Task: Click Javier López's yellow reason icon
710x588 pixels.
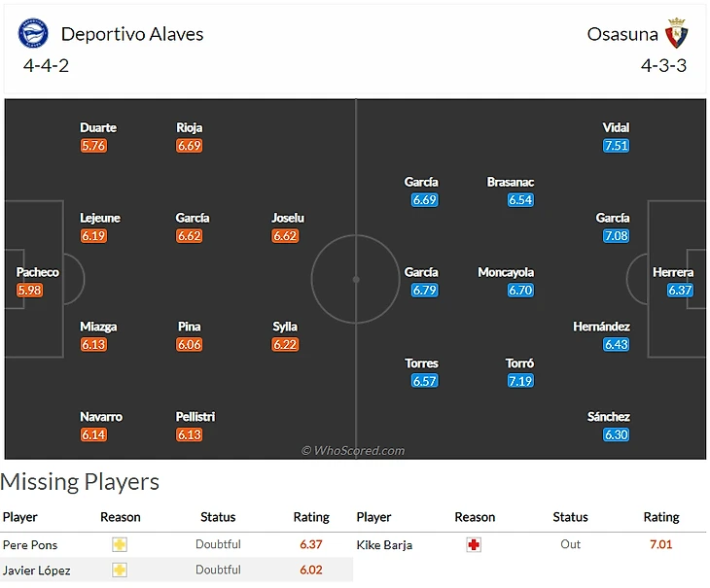Action: click(x=120, y=571)
